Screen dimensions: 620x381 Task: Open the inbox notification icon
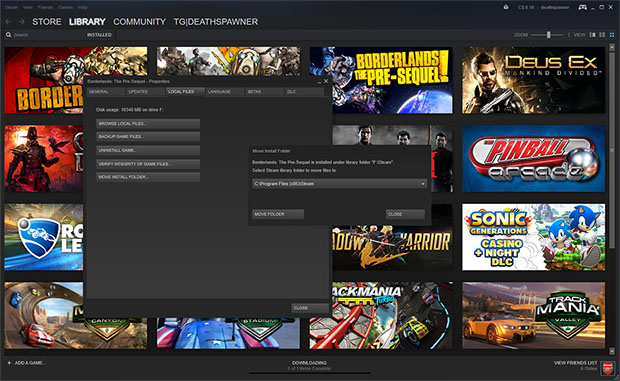(506, 7)
